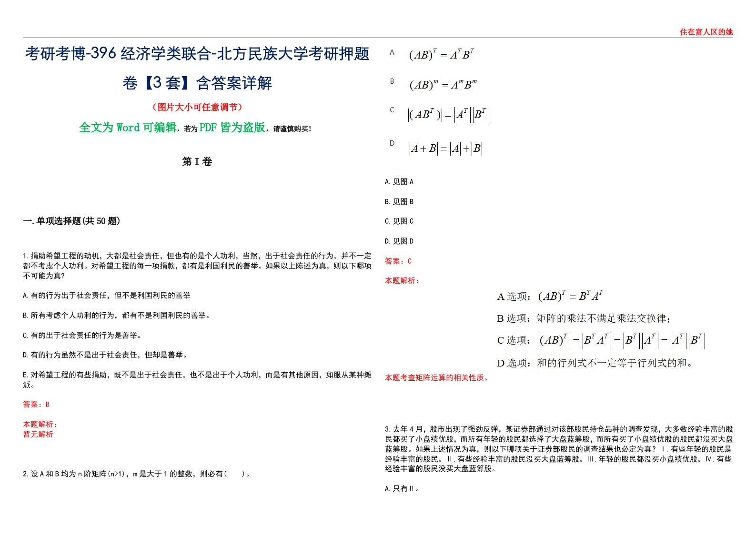
Task: Click the red label '本题解析:' under question 1
Action: tap(40, 425)
